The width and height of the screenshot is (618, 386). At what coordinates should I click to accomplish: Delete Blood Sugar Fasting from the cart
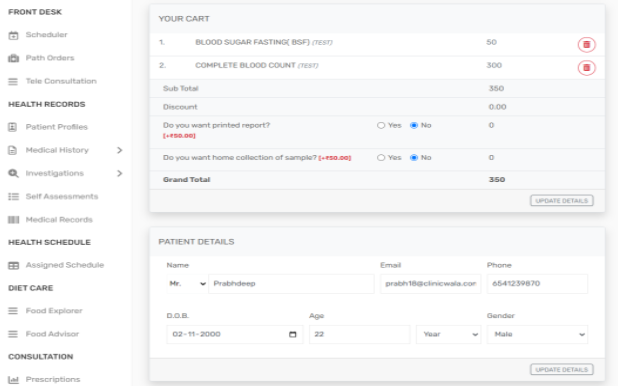586,45
